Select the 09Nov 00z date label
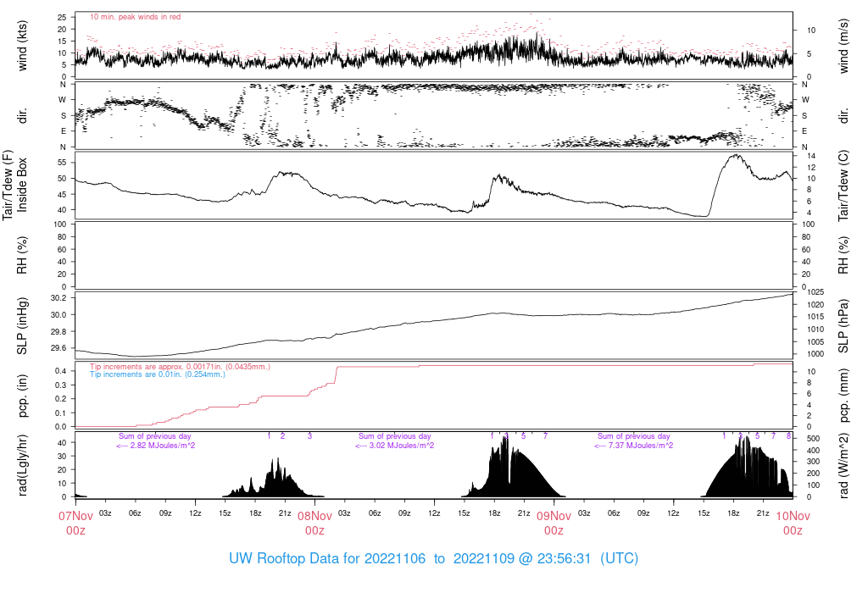The width and height of the screenshot is (868, 593). click(554, 522)
